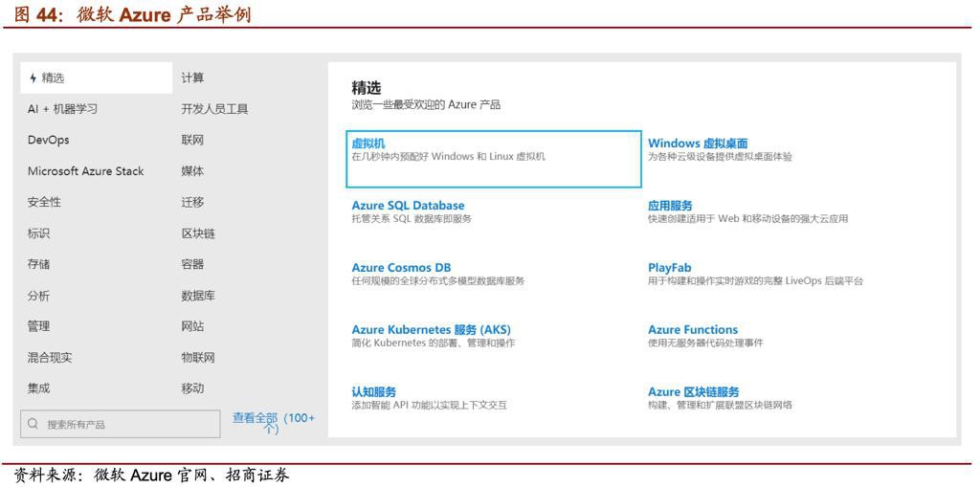Open the 区块链 category
The width and height of the screenshot is (980, 487).
point(198,233)
